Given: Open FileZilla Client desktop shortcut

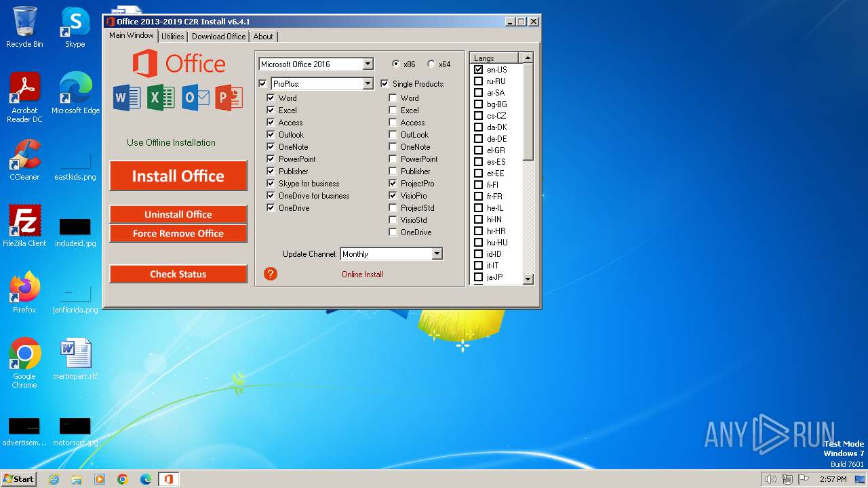Looking at the screenshot, I should (24, 226).
